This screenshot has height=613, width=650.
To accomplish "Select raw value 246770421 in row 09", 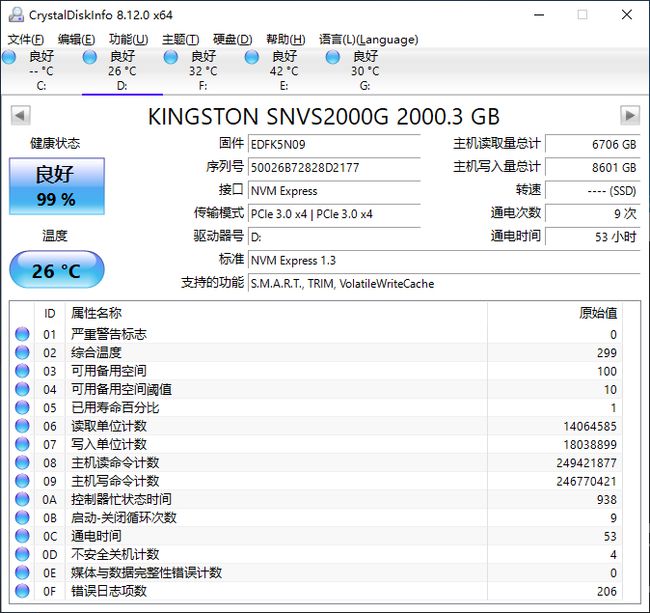I will (586, 481).
